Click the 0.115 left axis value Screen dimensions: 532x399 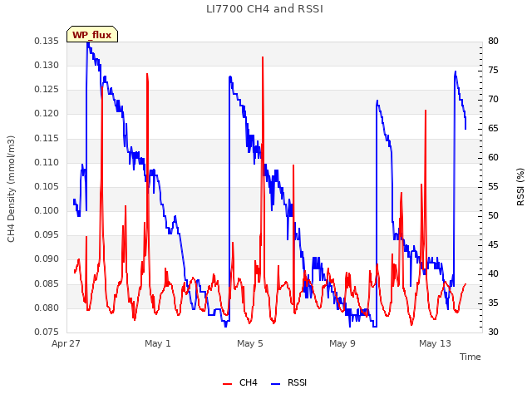(47, 138)
